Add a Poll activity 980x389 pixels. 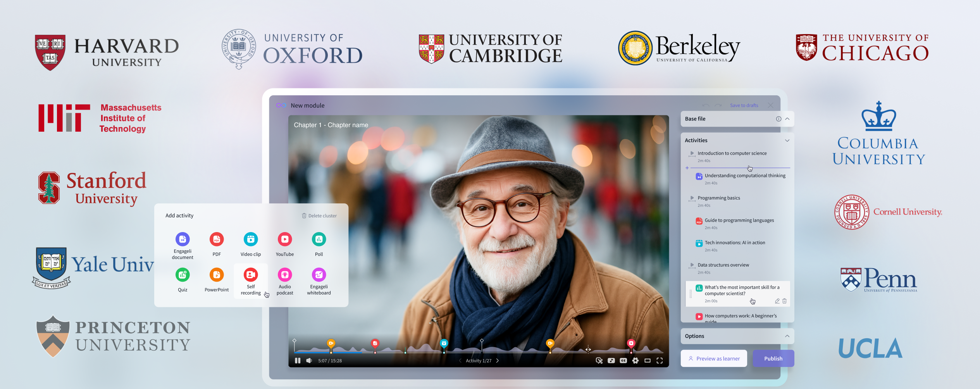click(x=319, y=244)
